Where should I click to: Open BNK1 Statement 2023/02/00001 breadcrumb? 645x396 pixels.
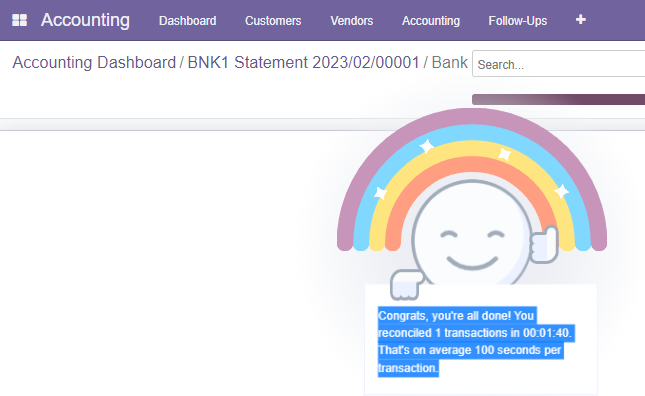pyautogui.click(x=304, y=63)
